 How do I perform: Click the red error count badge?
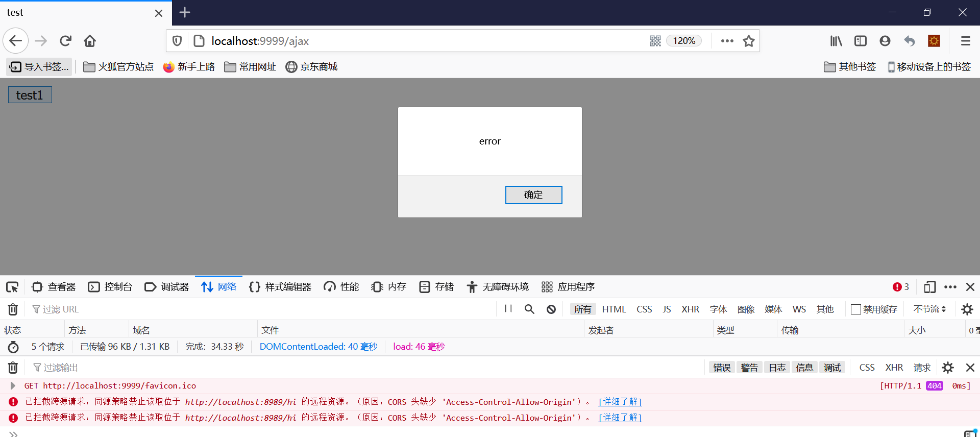(x=901, y=287)
